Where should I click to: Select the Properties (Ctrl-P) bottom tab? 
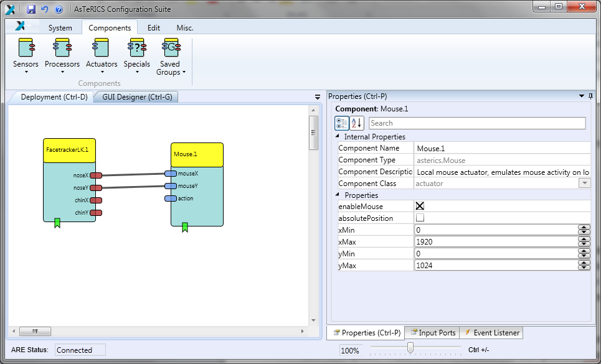click(x=366, y=333)
